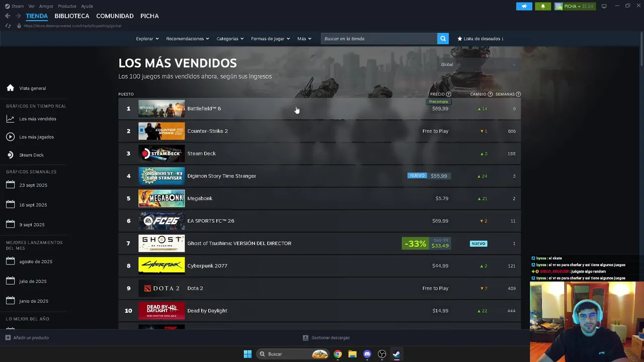Switch to the BIBLIOTECA tab
644x362 pixels.
point(72,16)
